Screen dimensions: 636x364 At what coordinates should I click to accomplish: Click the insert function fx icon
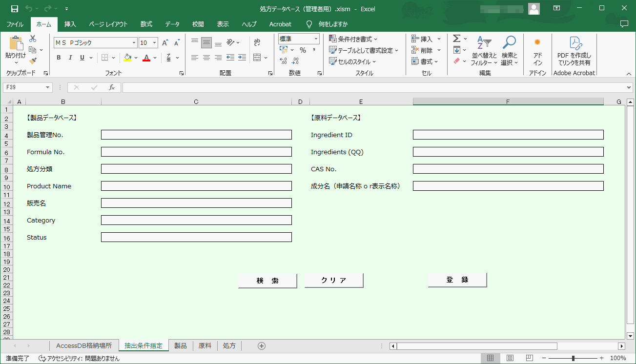111,87
